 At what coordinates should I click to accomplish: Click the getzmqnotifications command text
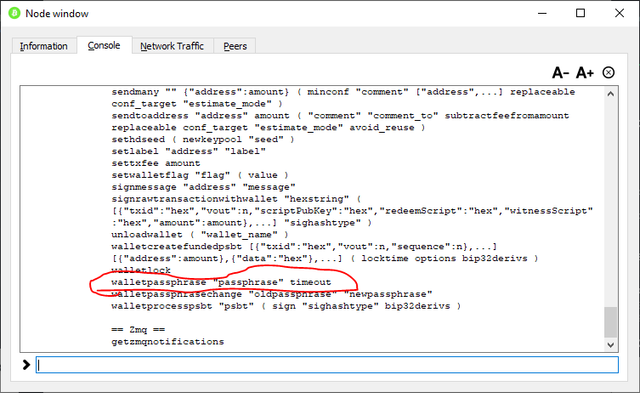coord(168,342)
